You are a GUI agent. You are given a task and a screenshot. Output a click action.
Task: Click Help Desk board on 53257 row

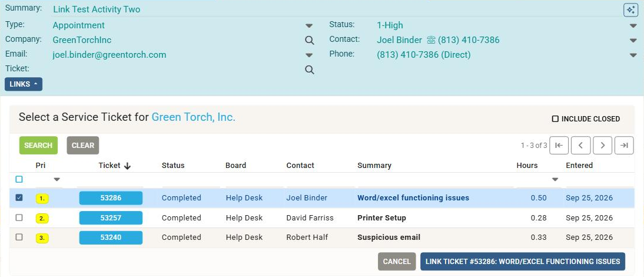pyautogui.click(x=244, y=218)
